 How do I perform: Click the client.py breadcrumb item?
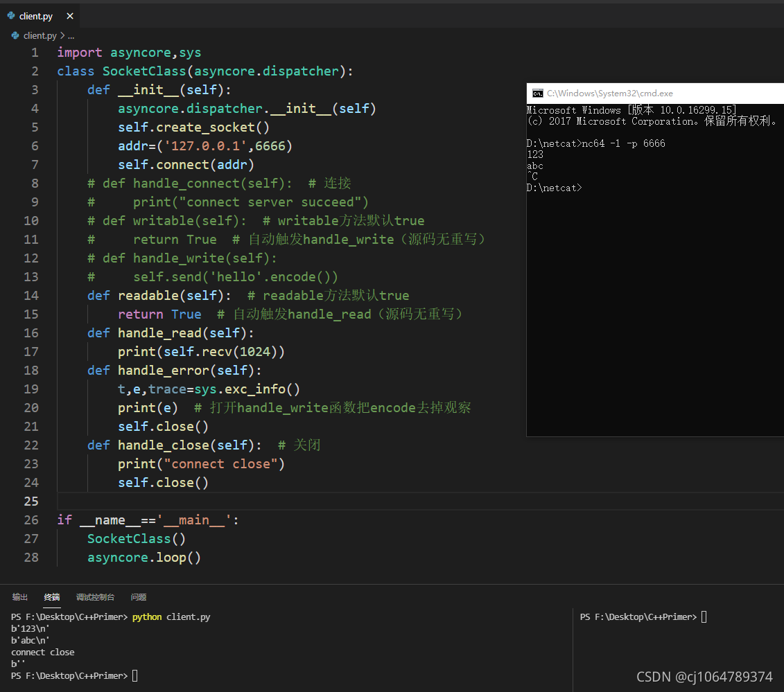coord(39,35)
